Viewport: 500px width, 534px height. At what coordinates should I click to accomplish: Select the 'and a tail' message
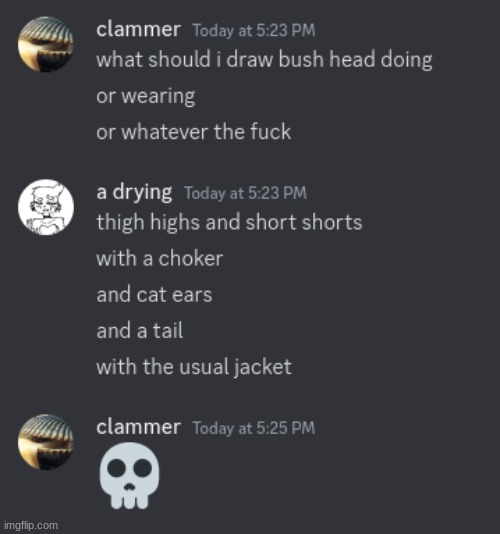[140, 331]
